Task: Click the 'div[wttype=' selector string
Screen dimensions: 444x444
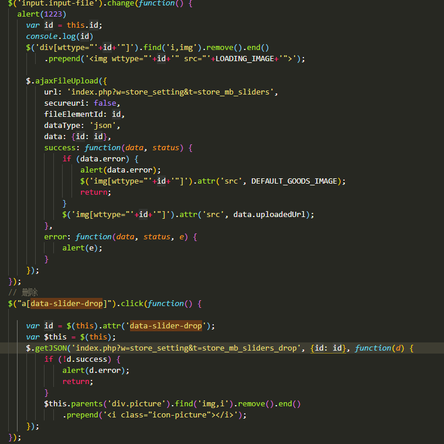Action: click(66, 48)
